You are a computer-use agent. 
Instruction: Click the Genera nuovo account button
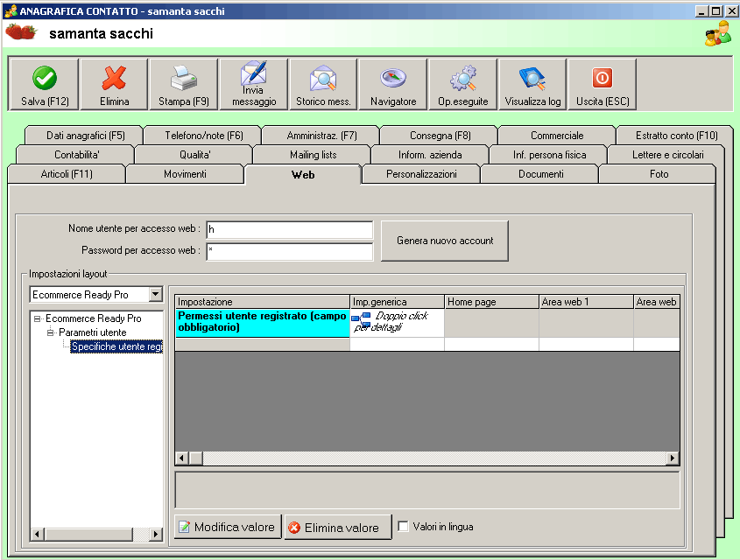coord(445,241)
